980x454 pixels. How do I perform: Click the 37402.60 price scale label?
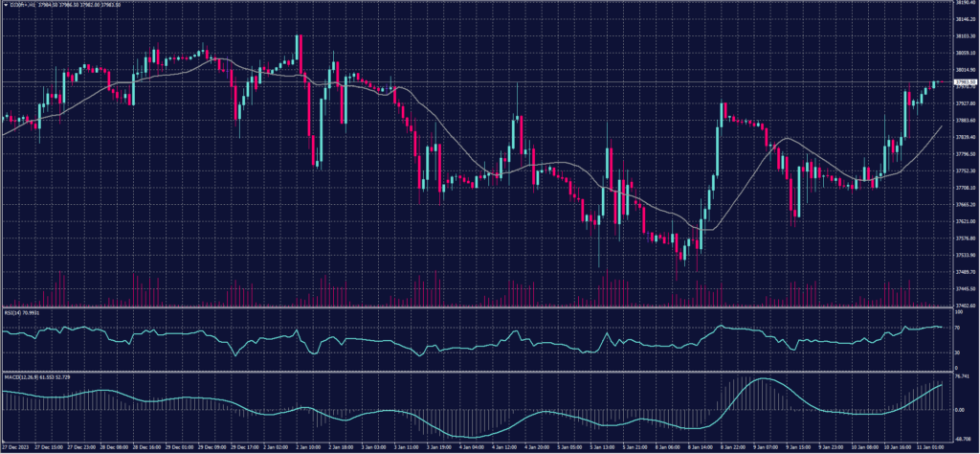click(x=965, y=305)
